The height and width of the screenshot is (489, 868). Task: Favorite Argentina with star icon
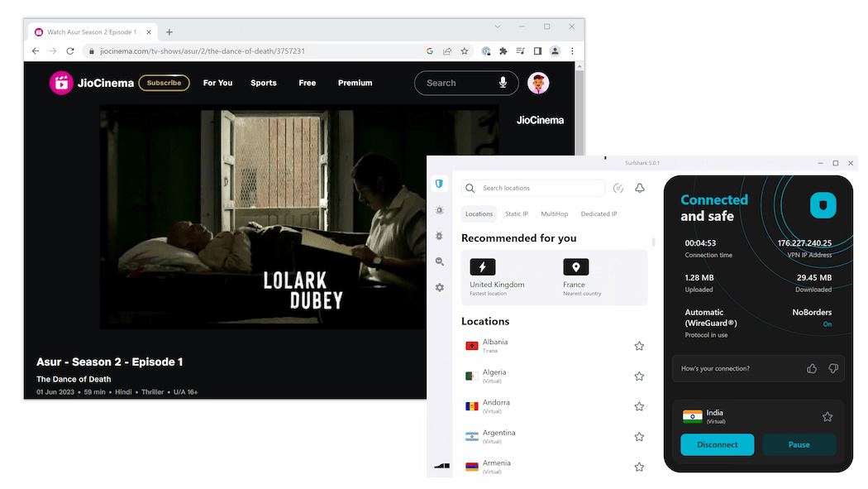point(639,437)
